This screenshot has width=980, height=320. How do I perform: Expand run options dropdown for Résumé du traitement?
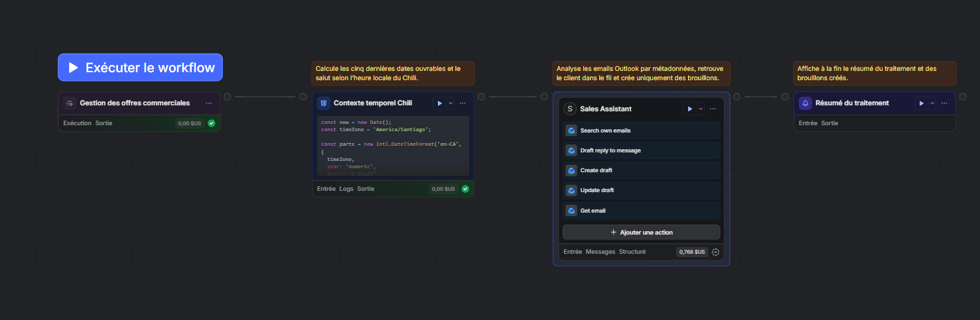(x=932, y=103)
